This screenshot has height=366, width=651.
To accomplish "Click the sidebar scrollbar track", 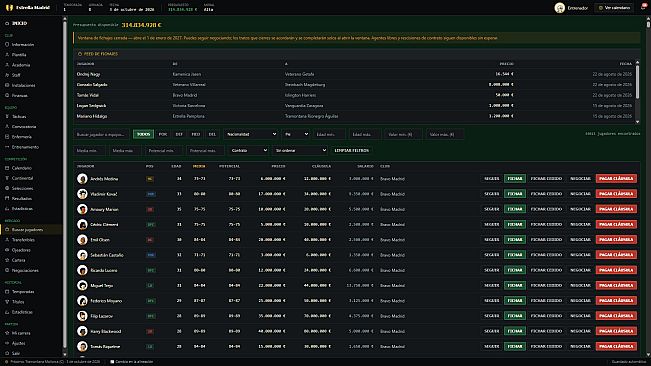I will 64,187.
